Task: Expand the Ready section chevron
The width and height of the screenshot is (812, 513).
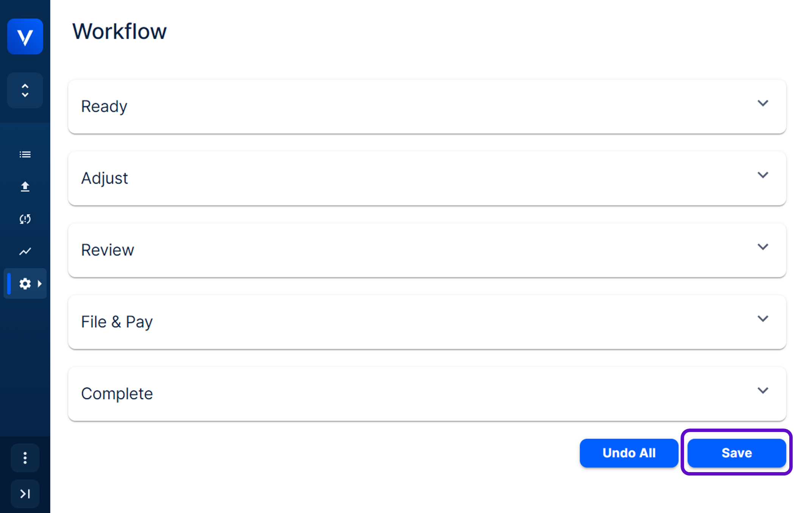Action: coord(763,103)
